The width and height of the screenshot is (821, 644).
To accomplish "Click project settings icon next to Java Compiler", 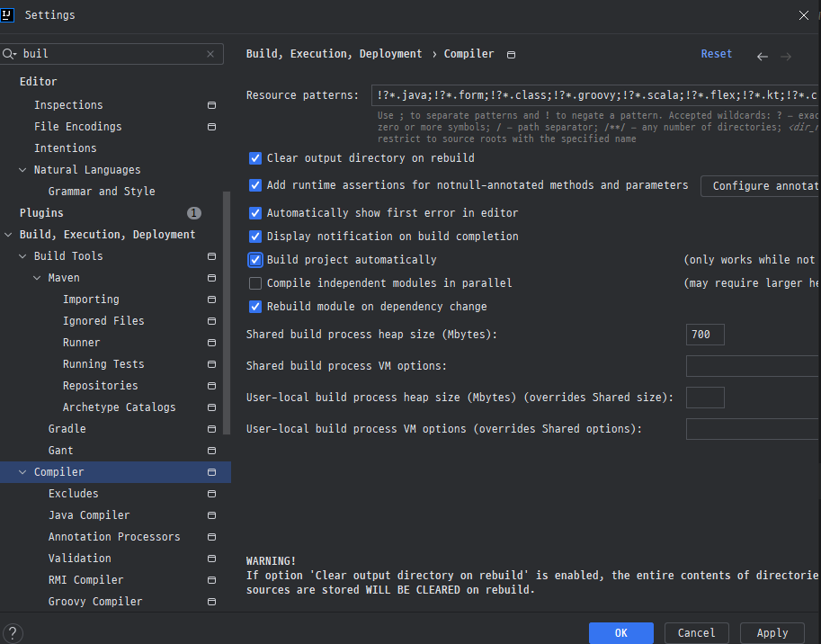I will 211,515.
